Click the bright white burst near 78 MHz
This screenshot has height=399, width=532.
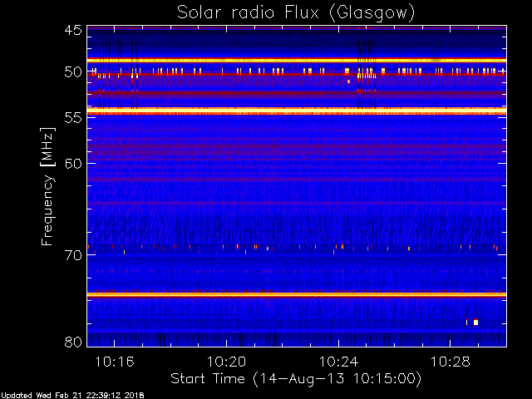pyautogui.click(x=475, y=322)
